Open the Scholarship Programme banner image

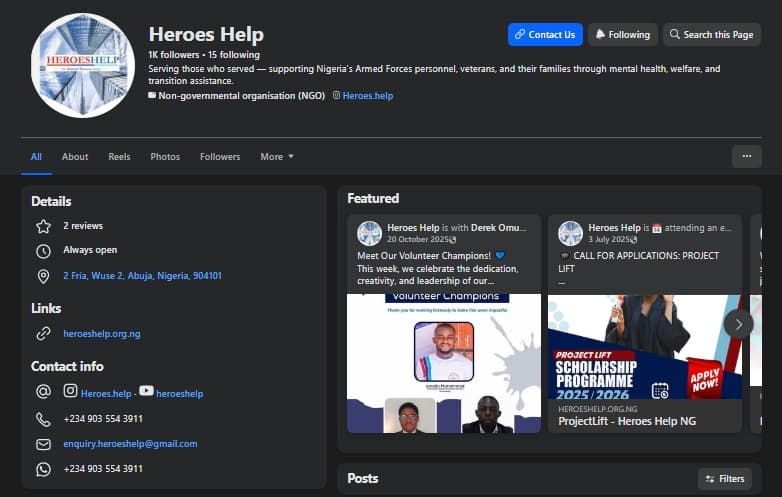point(645,347)
